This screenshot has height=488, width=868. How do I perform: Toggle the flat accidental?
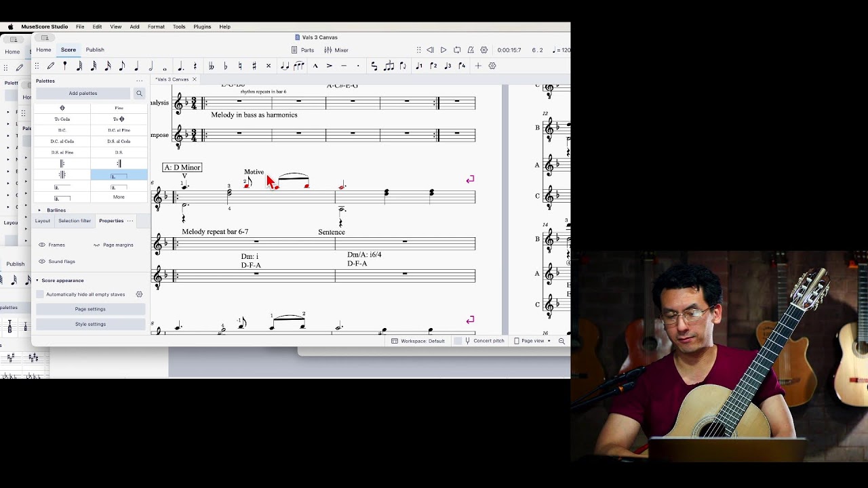coord(226,66)
